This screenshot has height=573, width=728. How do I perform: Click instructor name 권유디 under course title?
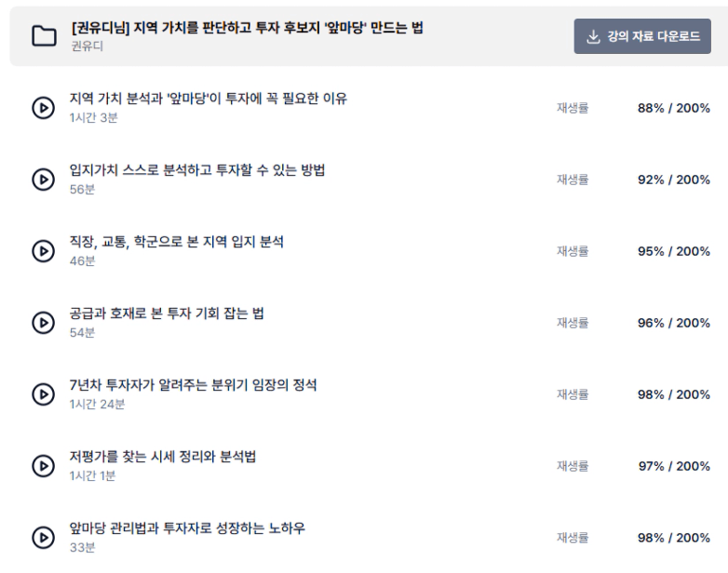tap(87, 46)
